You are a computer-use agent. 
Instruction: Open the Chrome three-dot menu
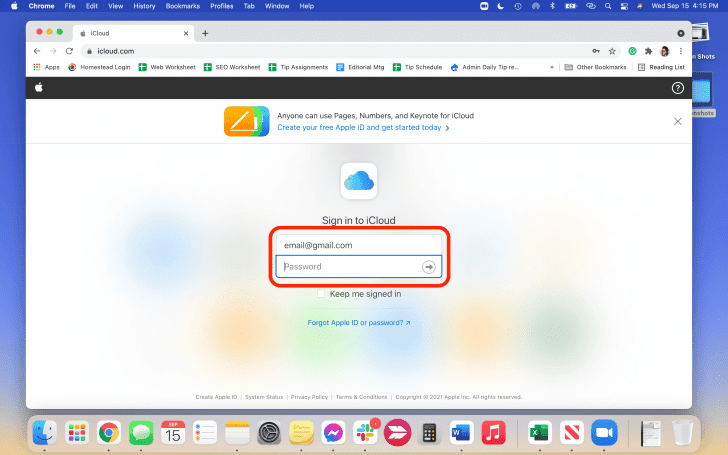point(680,51)
